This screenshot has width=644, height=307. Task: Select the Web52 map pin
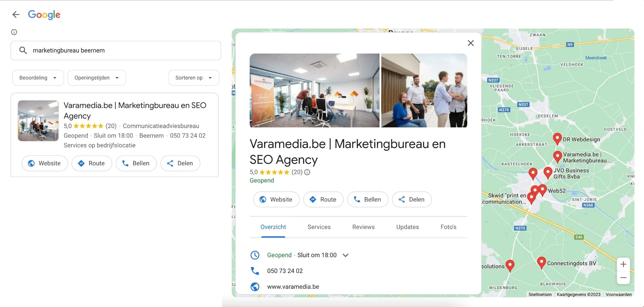pos(542,190)
